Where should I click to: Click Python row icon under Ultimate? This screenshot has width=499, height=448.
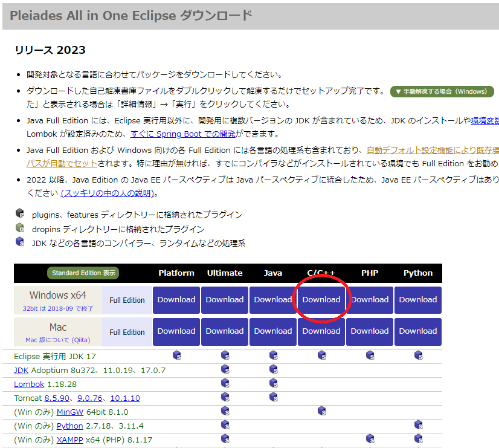point(225,425)
